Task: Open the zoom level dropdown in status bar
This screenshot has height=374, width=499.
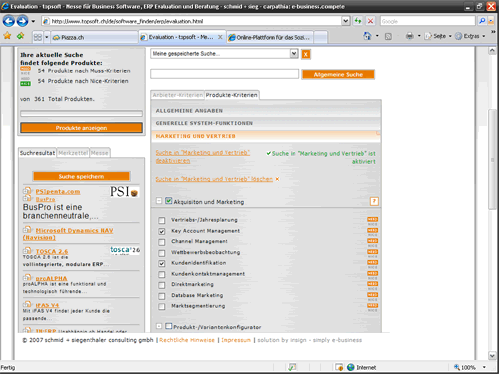Action: point(484,367)
